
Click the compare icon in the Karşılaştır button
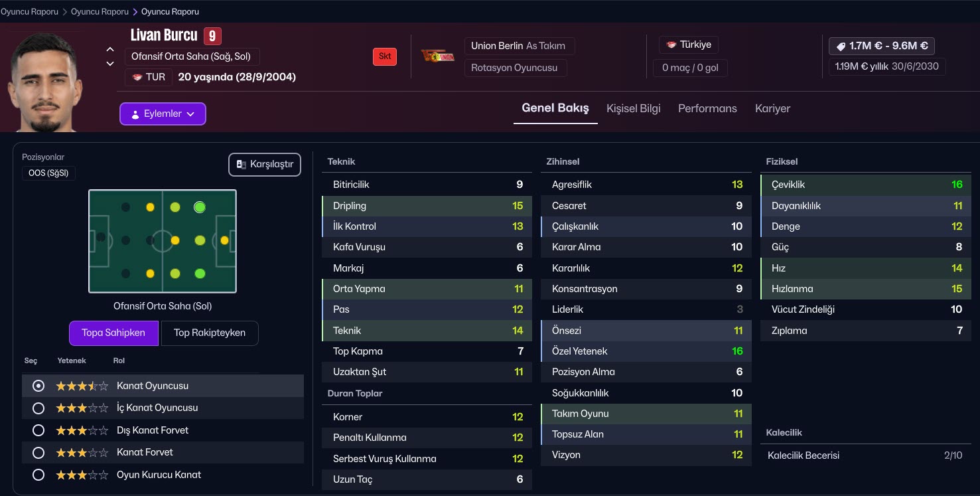click(242, 165)
